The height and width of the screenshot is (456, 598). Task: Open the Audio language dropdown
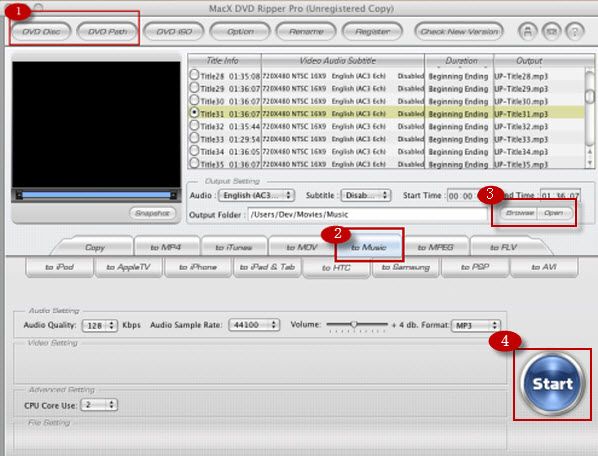pyautogui.click(x=256, y=195)
